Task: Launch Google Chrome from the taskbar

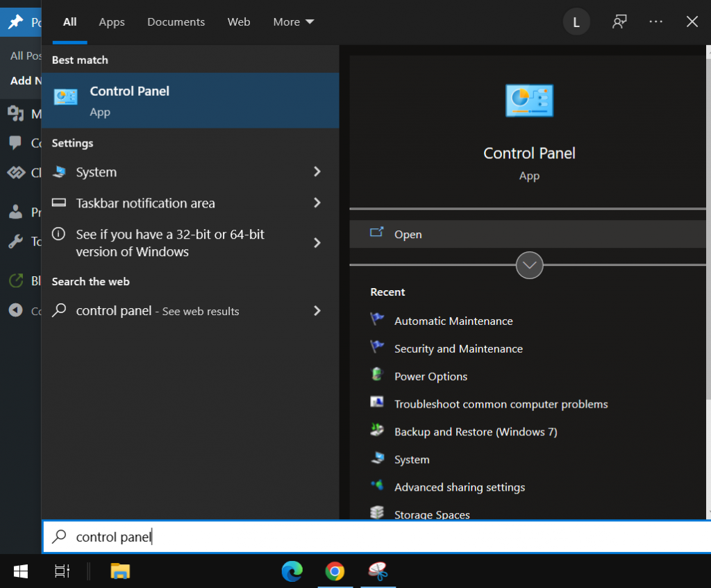Action: (x=335, y=572)
